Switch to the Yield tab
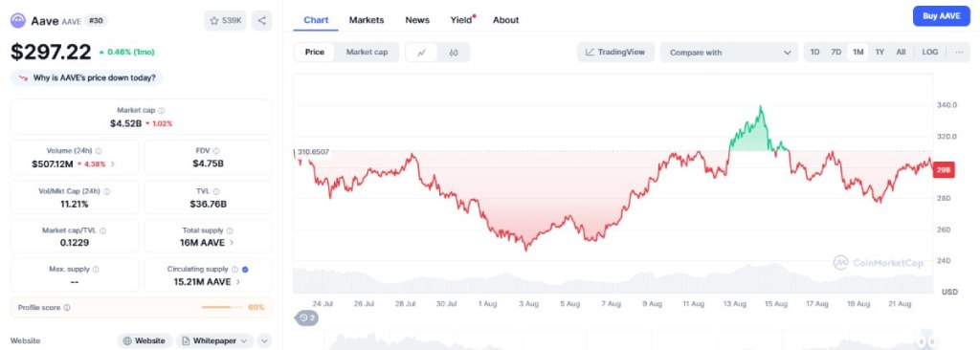This screenshot has width=980, height=350. click(462, 20)
